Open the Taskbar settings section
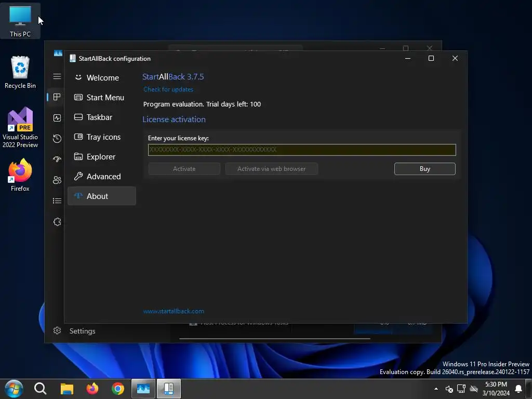This screenshot has height=399, width=532. coord(101,117)
